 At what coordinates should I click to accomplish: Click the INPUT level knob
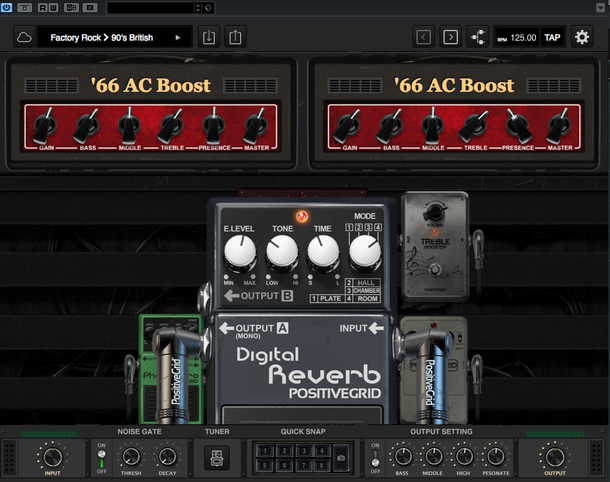point(53,457)
